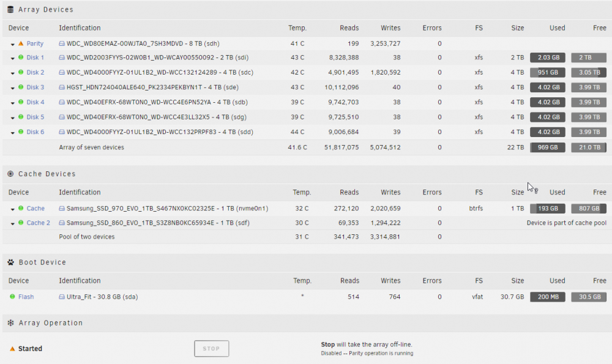Click the drive icon beside WDC_WD80EMAZ parity disk
This screenshot has width=612, height=364.
coord(62,43)
